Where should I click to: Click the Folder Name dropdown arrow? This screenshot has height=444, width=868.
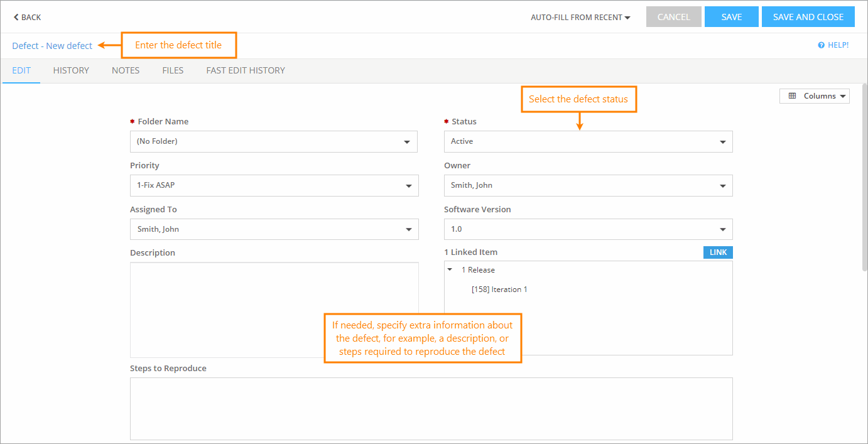tap(408, 141)
